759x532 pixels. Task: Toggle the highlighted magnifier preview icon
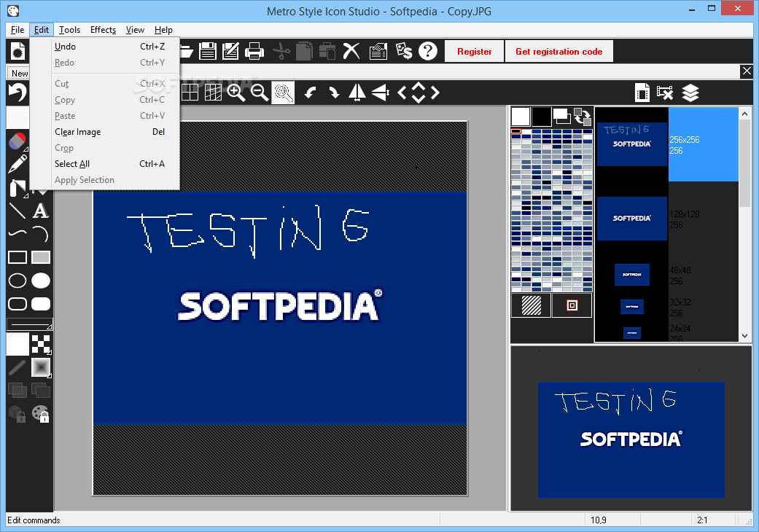pyautogui.click(x=283, y=93)
